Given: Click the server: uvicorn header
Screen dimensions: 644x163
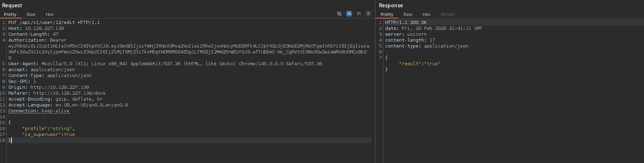Looking at the screenshot, I should click(x=406, y=34).
